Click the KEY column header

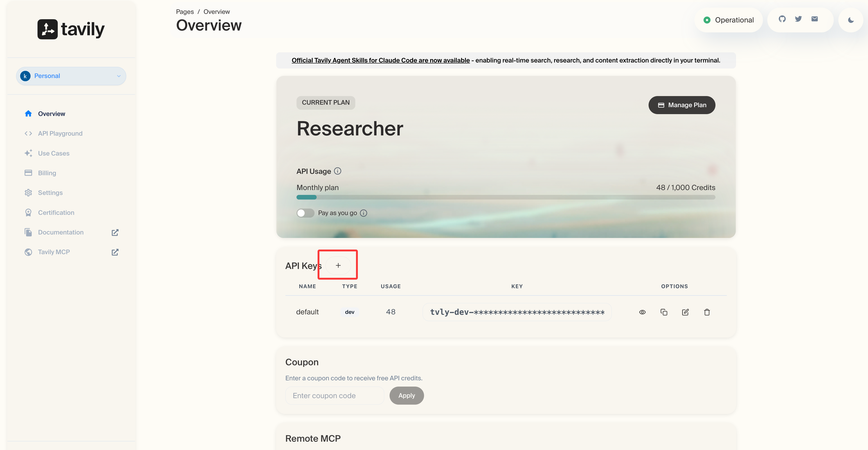tap(517, 287)
